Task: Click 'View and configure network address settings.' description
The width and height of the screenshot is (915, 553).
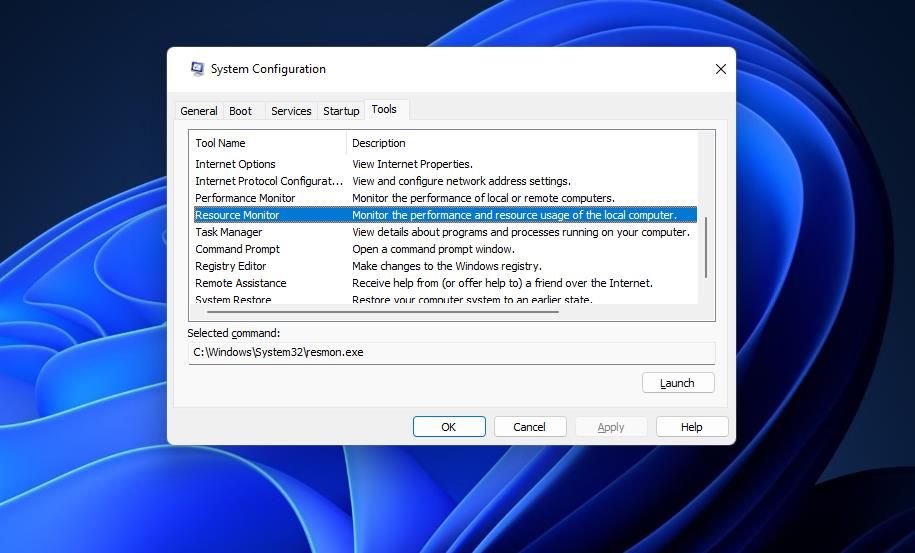Action: click(461, 181)
